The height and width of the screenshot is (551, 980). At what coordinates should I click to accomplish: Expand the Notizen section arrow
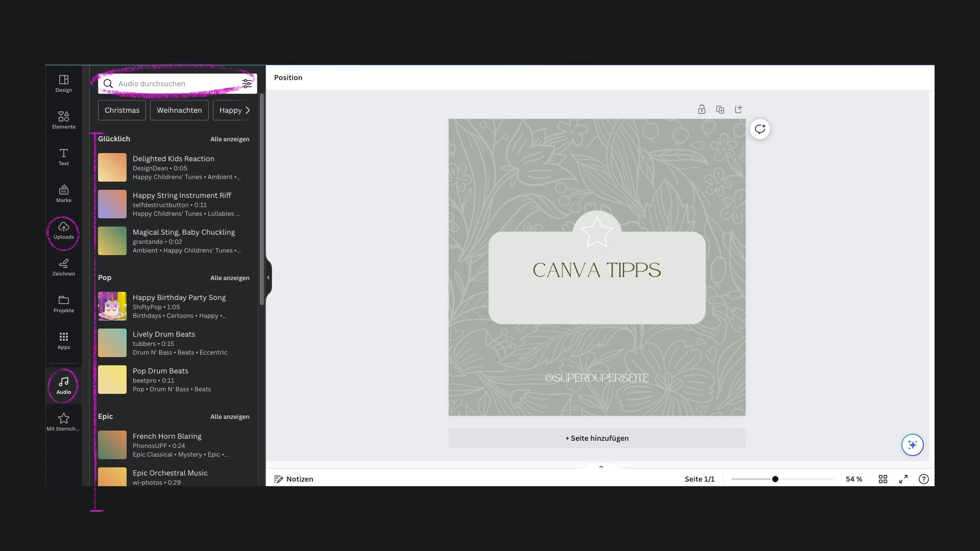point(601,466)
